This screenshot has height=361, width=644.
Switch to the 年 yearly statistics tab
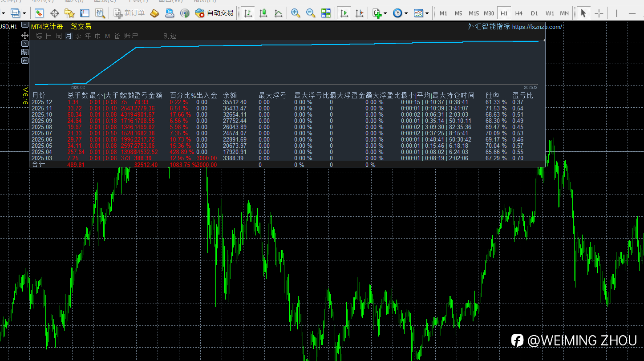pyautogui.click(x=88, y=36)
